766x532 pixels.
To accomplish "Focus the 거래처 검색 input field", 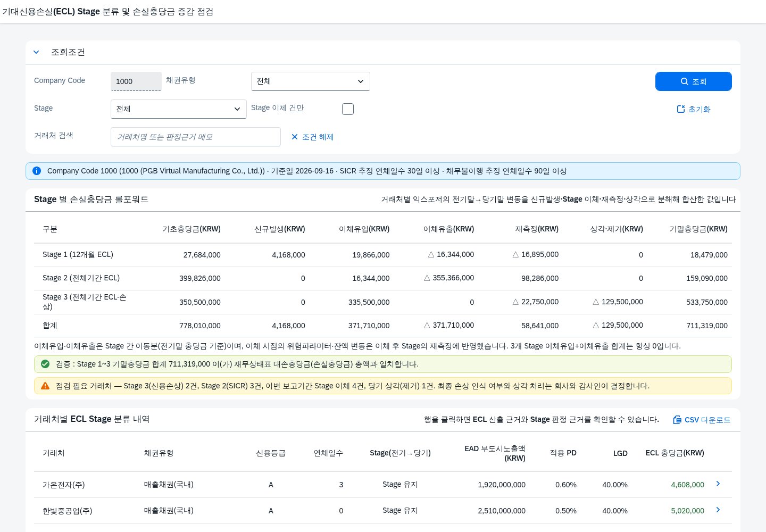I will [x=196, y=137].
